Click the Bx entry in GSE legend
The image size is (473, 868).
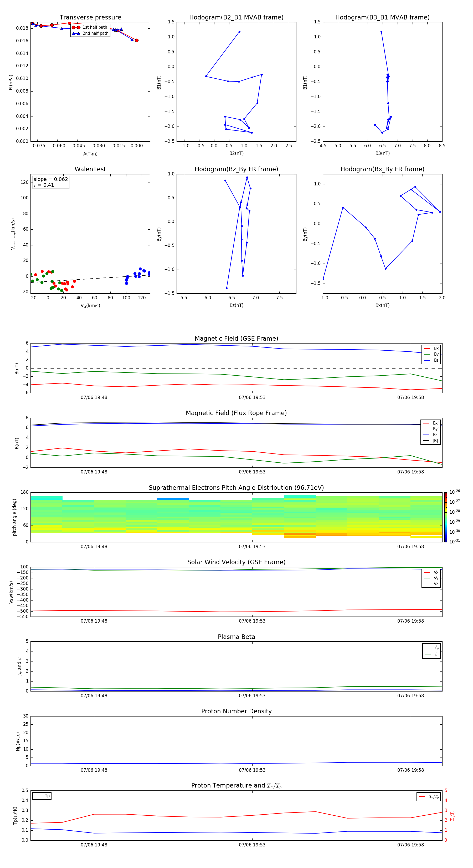(x=431, y=349)
